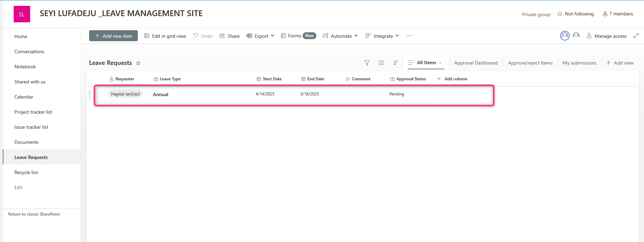Click Edit in the left navigation
Viewport: 644px width, 242px height.
(x=19, y=187)
